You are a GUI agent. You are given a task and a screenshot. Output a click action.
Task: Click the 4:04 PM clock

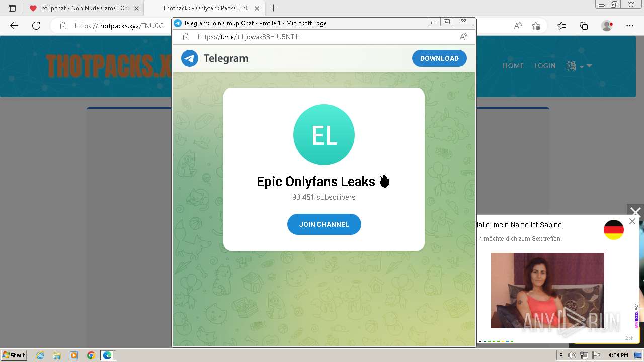tap(618, 355)
